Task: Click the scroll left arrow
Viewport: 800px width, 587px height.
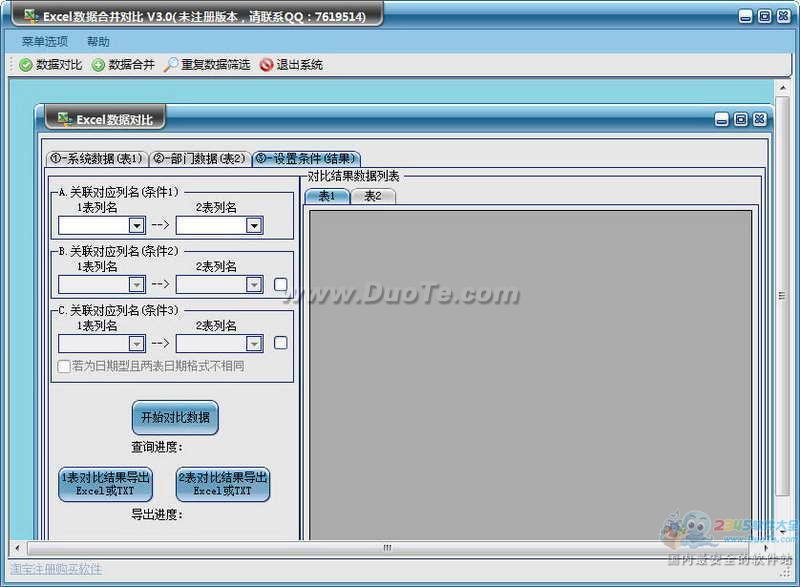Action: point(18,548)
